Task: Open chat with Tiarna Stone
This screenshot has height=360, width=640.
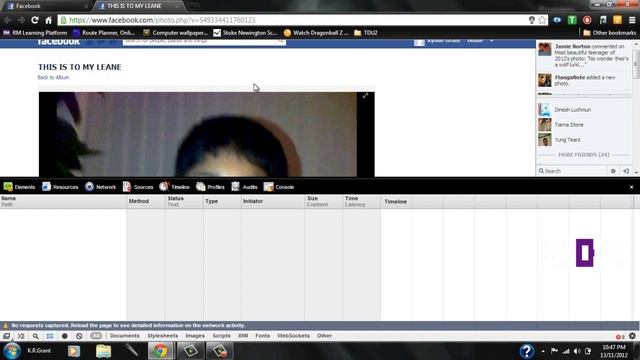Action: (x=584, y=125)
